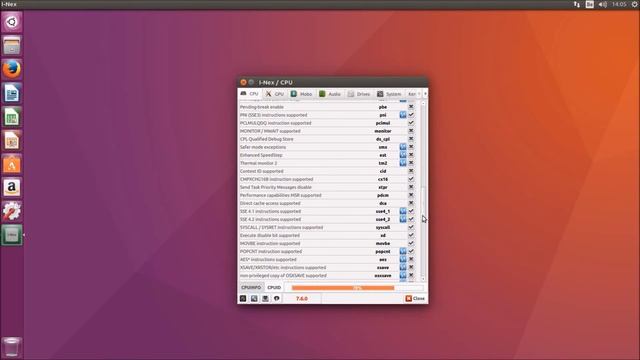Click the checkmark status for syscall row

pyautogui.click(x=411, y=227)
